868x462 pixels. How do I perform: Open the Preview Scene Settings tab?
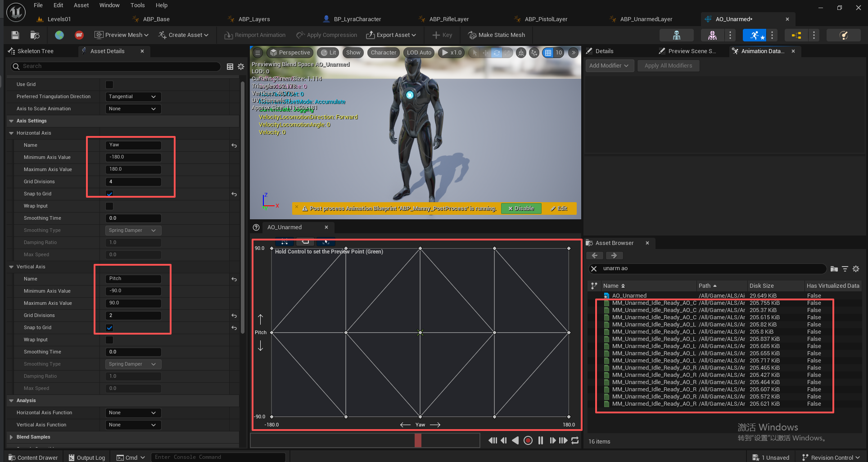click(x=687, y=51)
